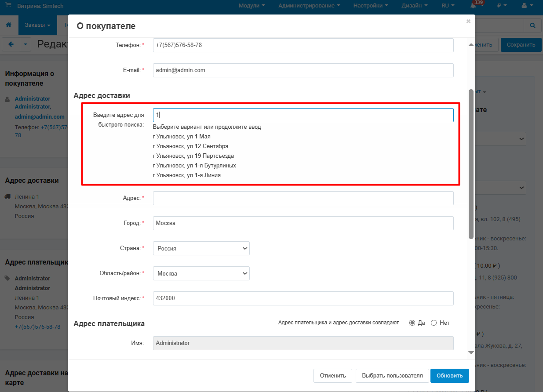The image size is (543, 392).
Task: Open the notifications bell icon
Action: pos(474,6)
